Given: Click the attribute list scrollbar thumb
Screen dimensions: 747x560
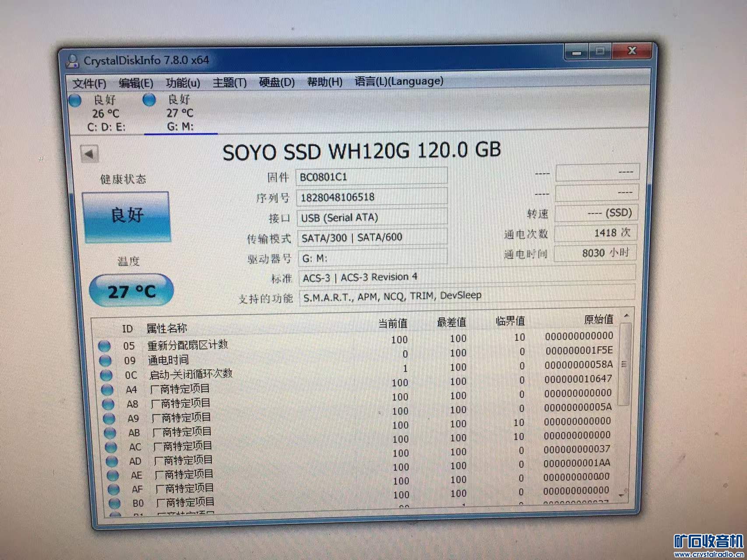Looking at the screenshot, I should point(624,364).
